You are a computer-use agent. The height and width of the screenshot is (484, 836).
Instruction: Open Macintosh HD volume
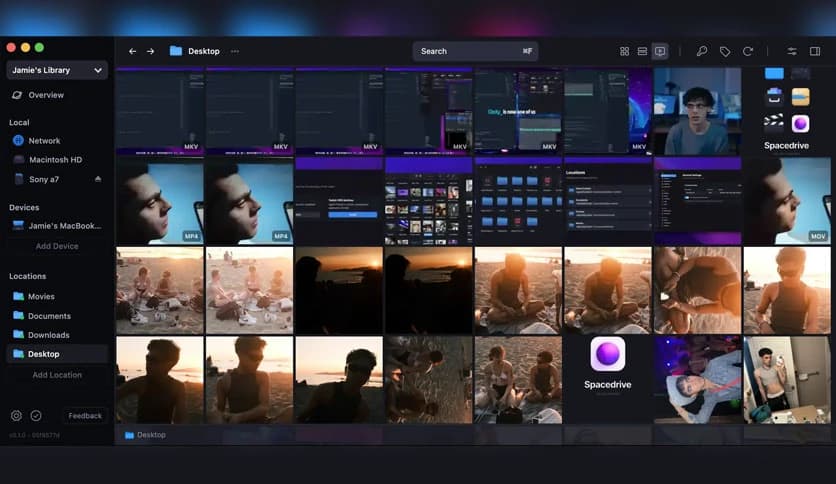pyautogui.click(x=55, y=160)
